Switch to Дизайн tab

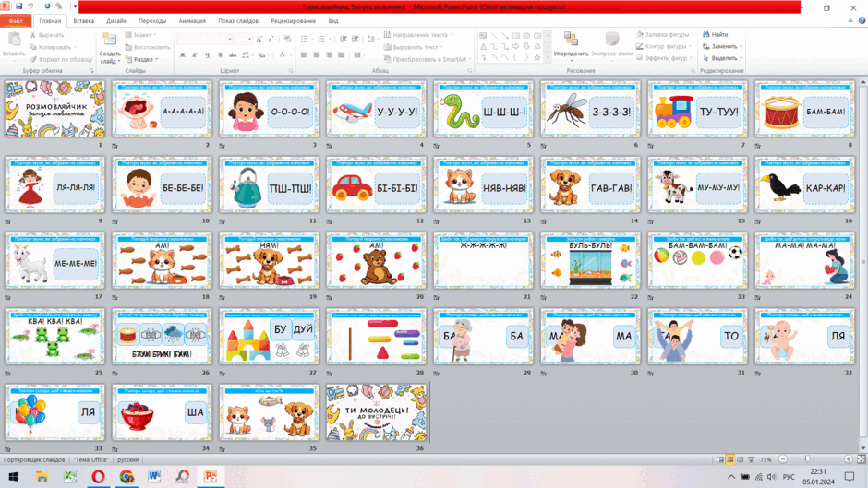click(x=116, y=21)
